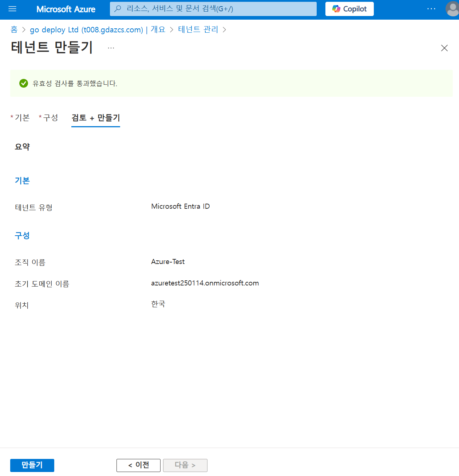Viewport: 459px width, 476px height.
Task: Select the Microsoft Entra ID value
Action: coord(181,206)
